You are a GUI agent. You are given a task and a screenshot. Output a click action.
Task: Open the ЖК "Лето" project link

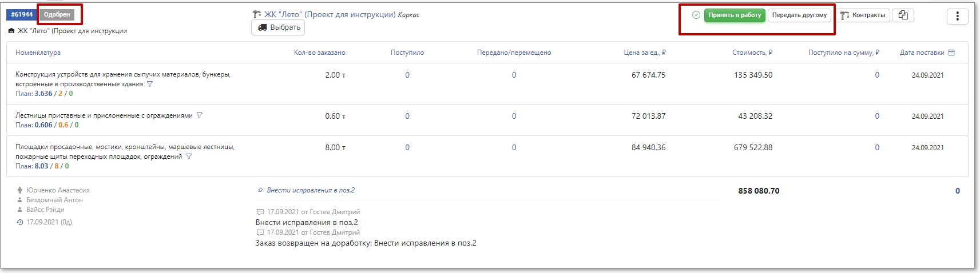330,15
